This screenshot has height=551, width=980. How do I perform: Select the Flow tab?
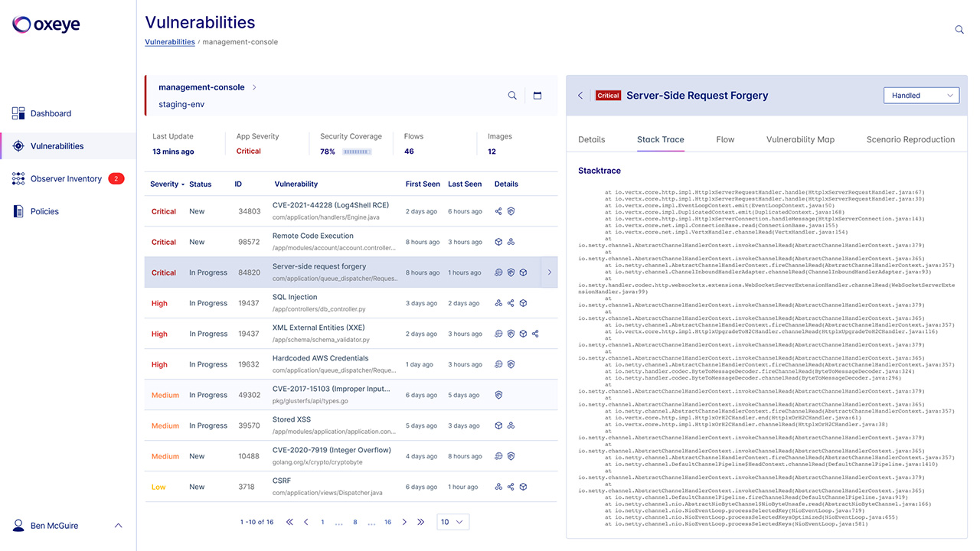[x=725, y=139]
